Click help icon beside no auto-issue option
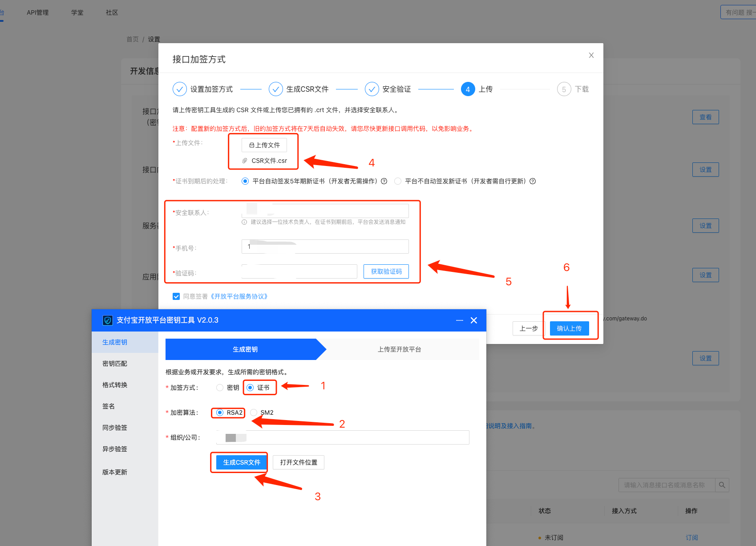The image size is (756, 546). [x=533, y=181]
